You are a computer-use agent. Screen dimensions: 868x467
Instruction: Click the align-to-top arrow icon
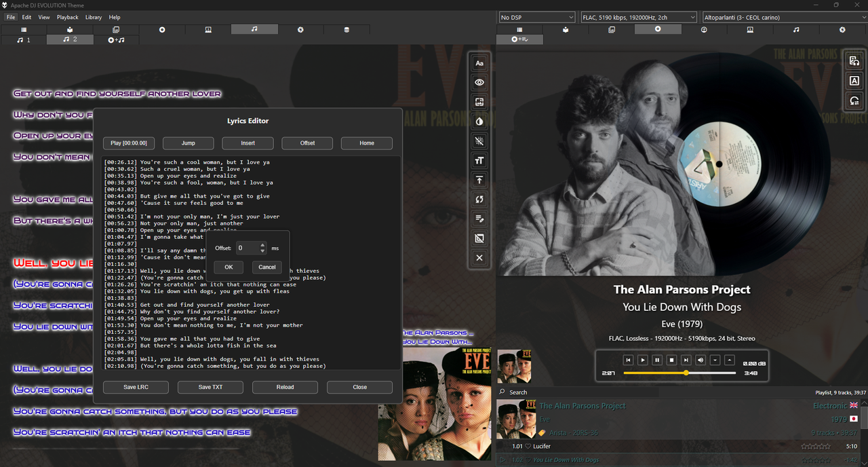tap(479, 180)
